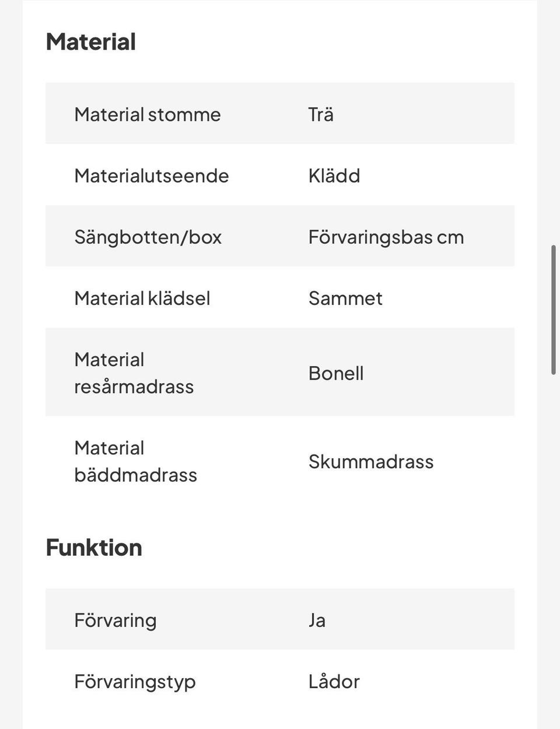Click the 'Lådor' value
The image size is (560, 729).
(x=334, y=681)
